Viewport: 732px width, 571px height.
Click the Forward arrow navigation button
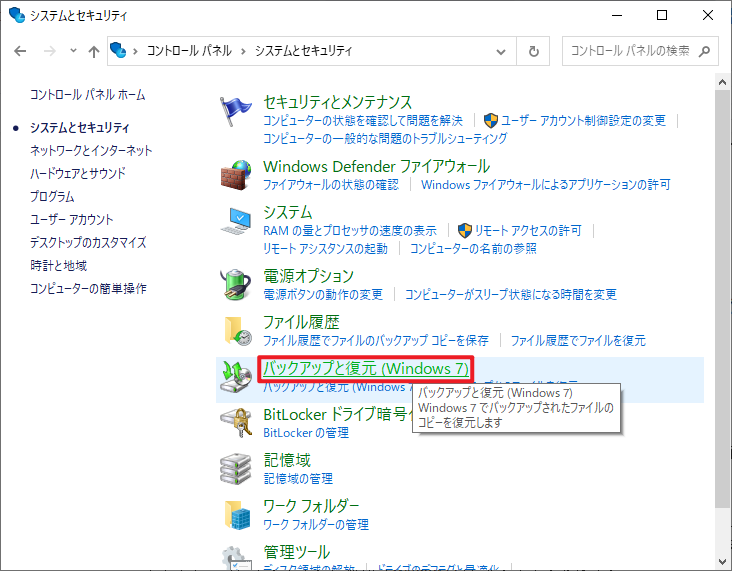(x=49, y=51)
